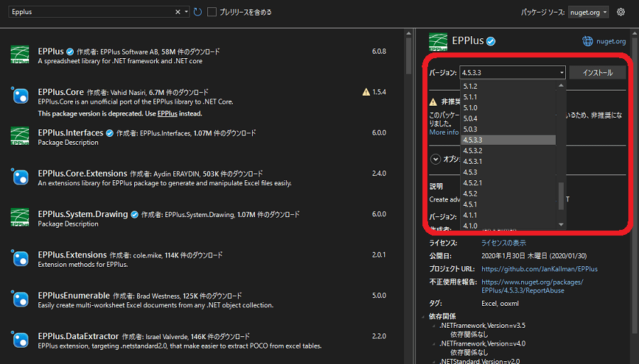The image size is (639, 364).
Task: Click version list scroll down arrow
Action: pyautogui.click(x=561, y=225)
